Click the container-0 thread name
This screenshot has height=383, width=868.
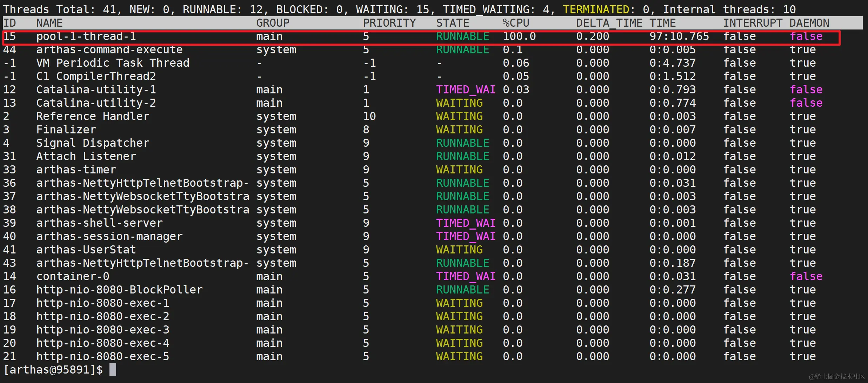pyautogui.click(x=73, y=277)
